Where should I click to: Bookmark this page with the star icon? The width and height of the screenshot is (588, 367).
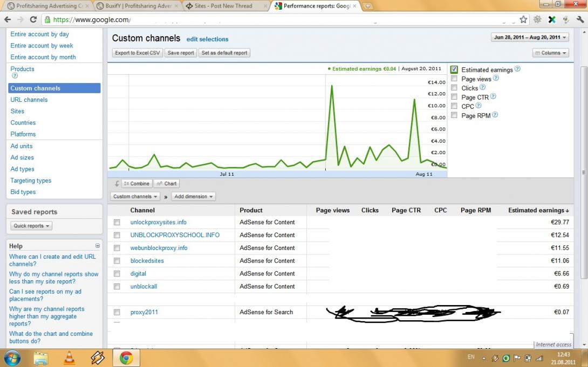pyautogui.click(x=523, y=19)
